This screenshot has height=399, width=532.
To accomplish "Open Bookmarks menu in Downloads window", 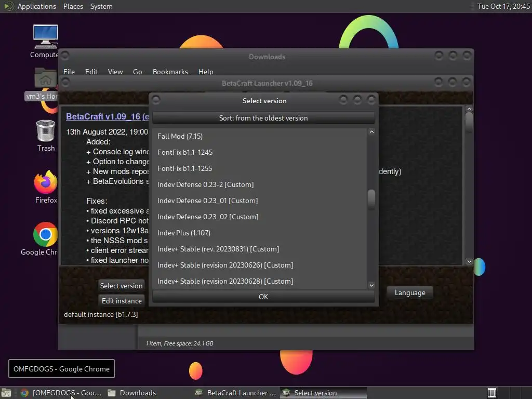I will tap(170, 72).
